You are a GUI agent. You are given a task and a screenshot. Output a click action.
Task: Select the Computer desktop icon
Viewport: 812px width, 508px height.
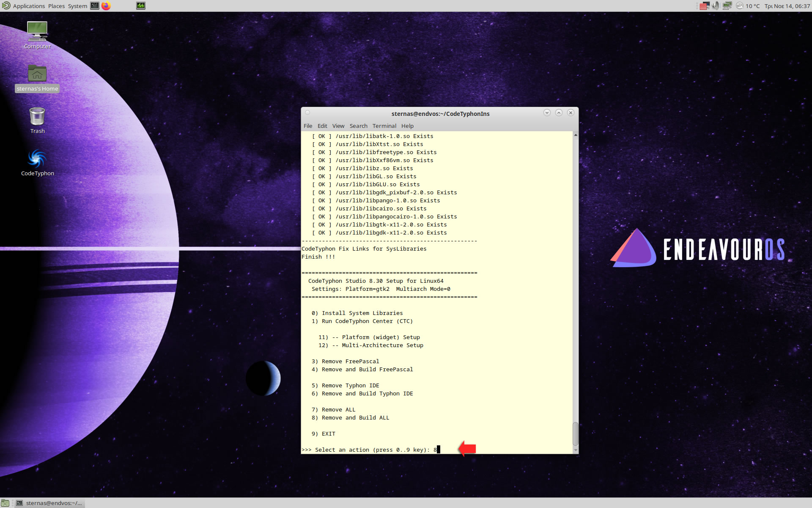click(x=37, y=36)
